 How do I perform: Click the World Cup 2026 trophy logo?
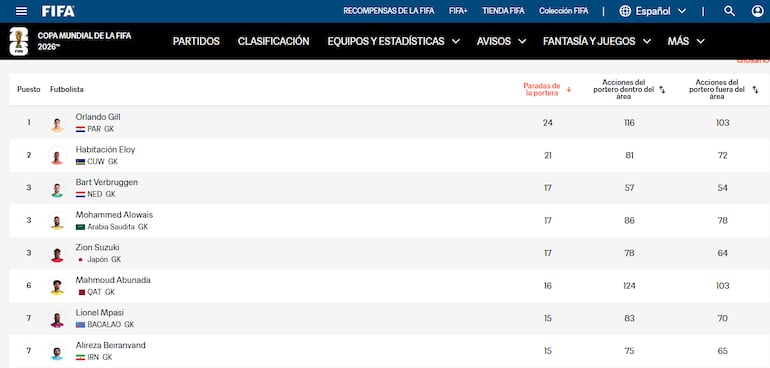(19, 41)
